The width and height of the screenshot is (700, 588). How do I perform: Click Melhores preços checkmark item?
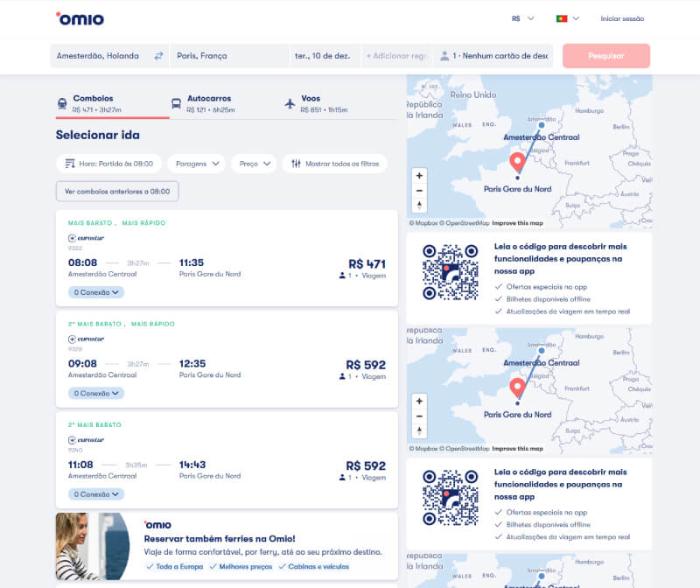pos(241,567)
